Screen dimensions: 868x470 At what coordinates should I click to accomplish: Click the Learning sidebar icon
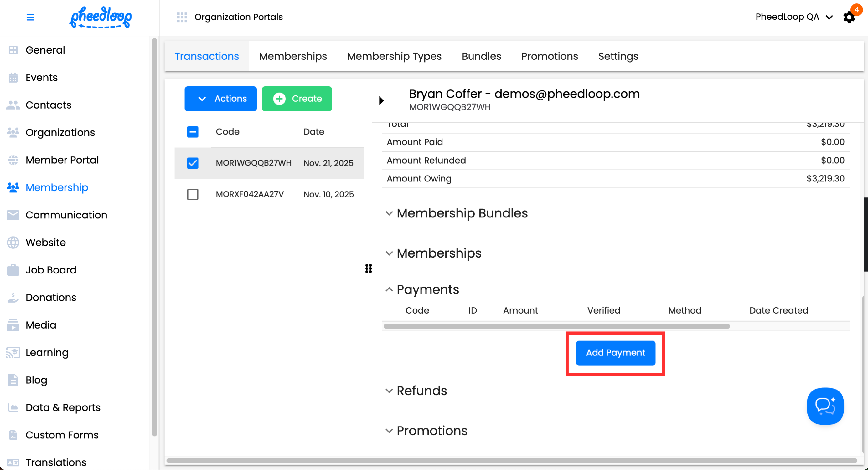(13, 352)
